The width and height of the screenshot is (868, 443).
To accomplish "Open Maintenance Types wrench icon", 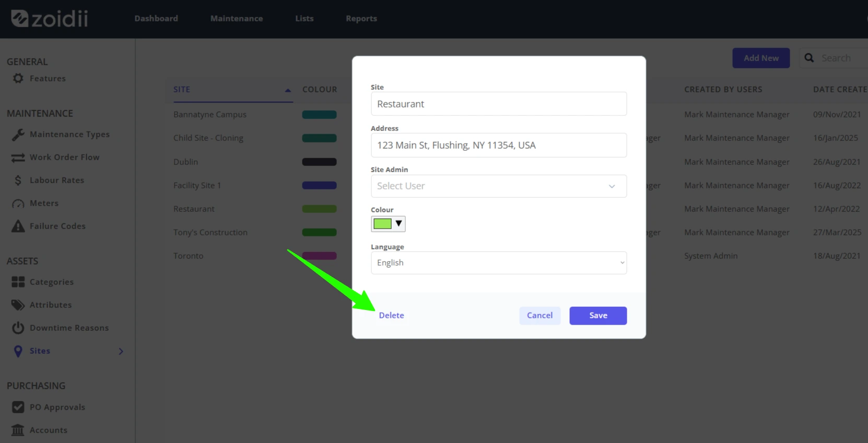I will [18, 135].
